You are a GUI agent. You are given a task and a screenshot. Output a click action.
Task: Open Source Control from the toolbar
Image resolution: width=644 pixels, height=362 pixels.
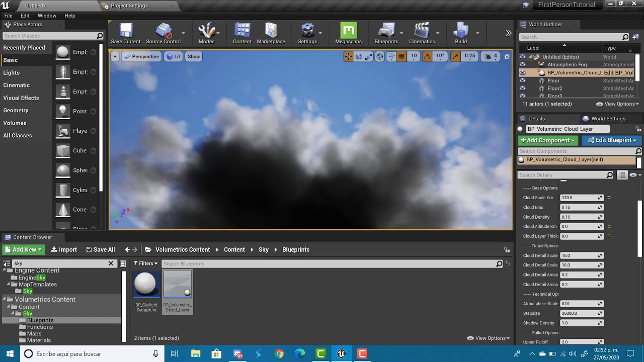pyautogui.click(x=163, y=34)
